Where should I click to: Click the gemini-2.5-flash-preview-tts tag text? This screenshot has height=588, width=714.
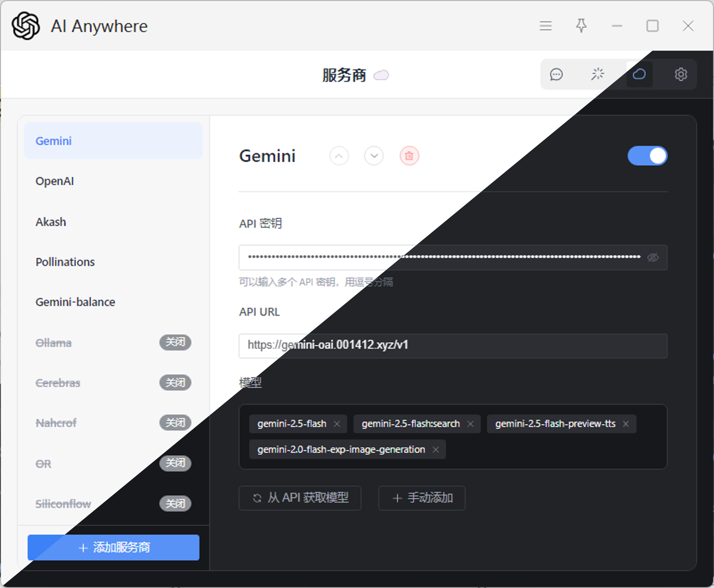coord(555,424)
